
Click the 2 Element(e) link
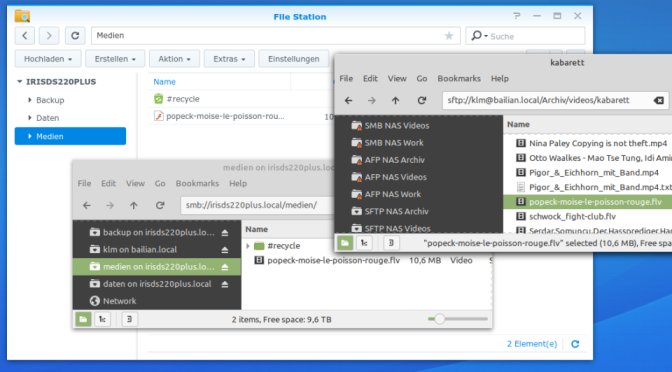click(x=532, y=344)
